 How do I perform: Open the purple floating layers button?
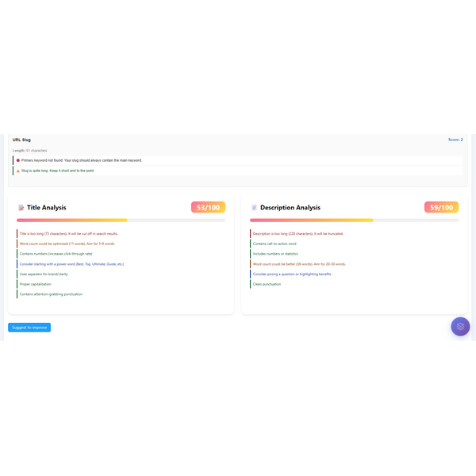(460, 326)
